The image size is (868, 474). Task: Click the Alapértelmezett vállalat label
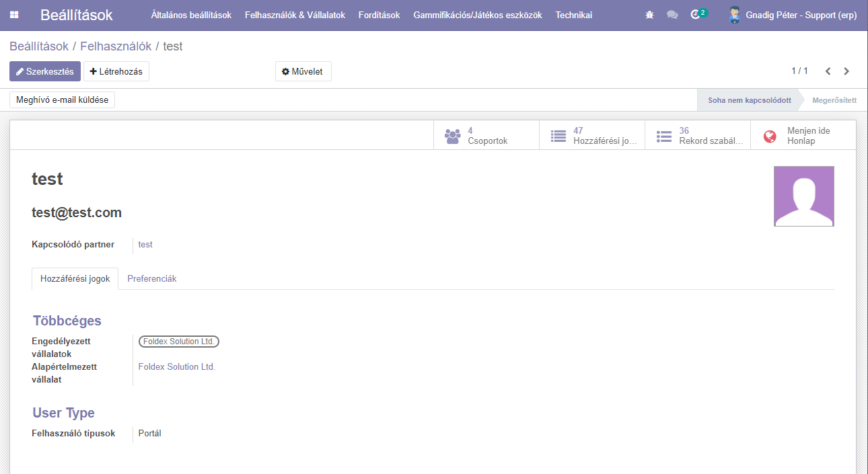(65, 373)
